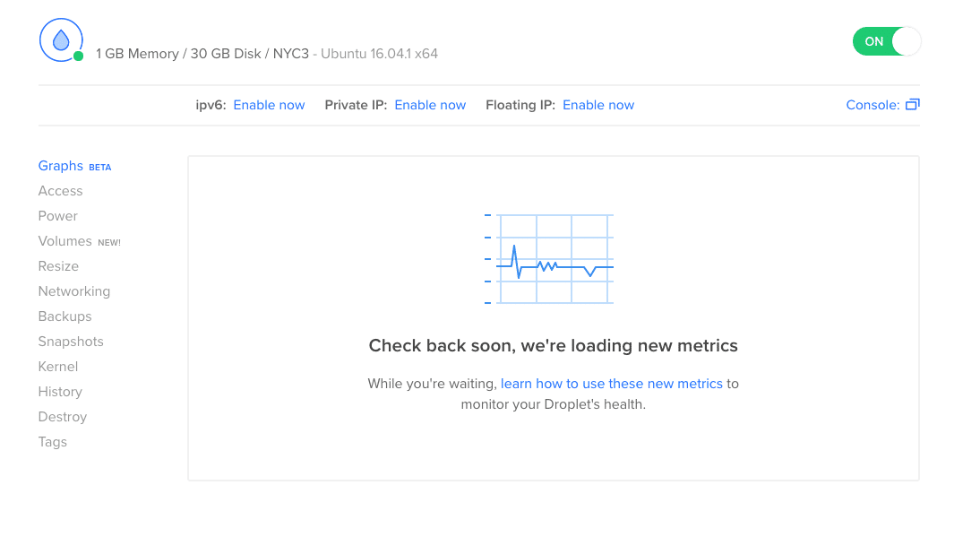Click the DigitalOcean droplet logo icon
This screenshot has height=537, width=980.
61,39
